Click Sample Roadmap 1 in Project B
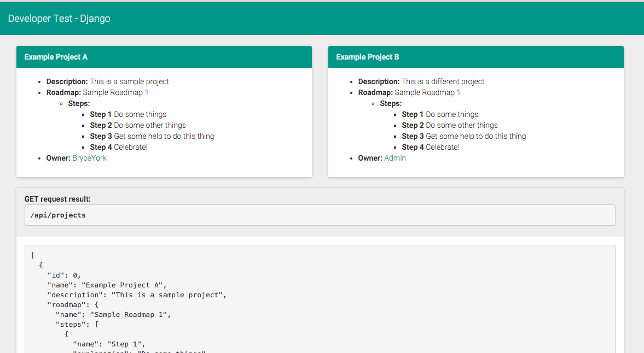The width and height of the screenshot is (644, 353). pyautogui.click(x=427, y=93)
